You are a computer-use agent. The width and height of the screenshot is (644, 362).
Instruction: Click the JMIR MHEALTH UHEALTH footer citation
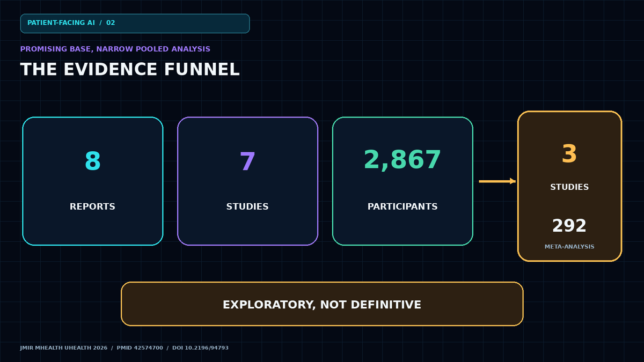pos(125,348)
